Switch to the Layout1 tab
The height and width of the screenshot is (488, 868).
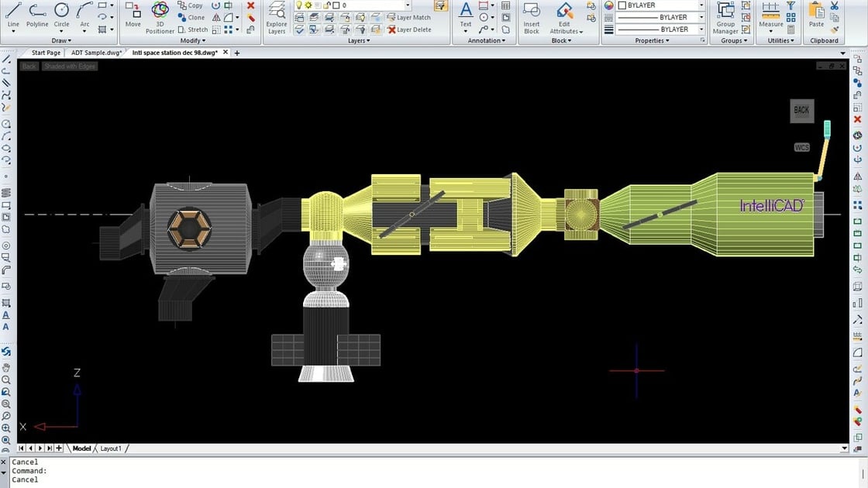pos(111,448)
